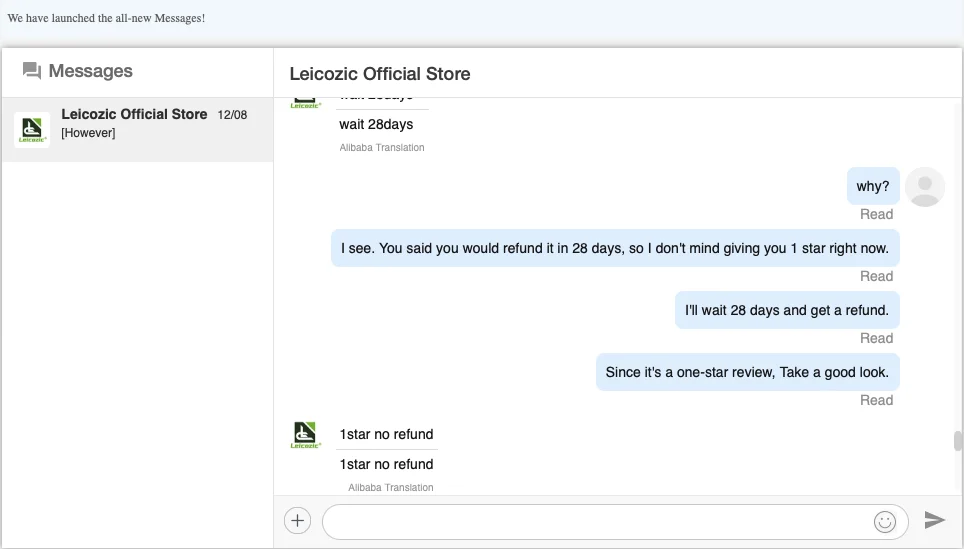Click the first "1star no refund" message line
The image size is (964, 549).
coord(386,434)
